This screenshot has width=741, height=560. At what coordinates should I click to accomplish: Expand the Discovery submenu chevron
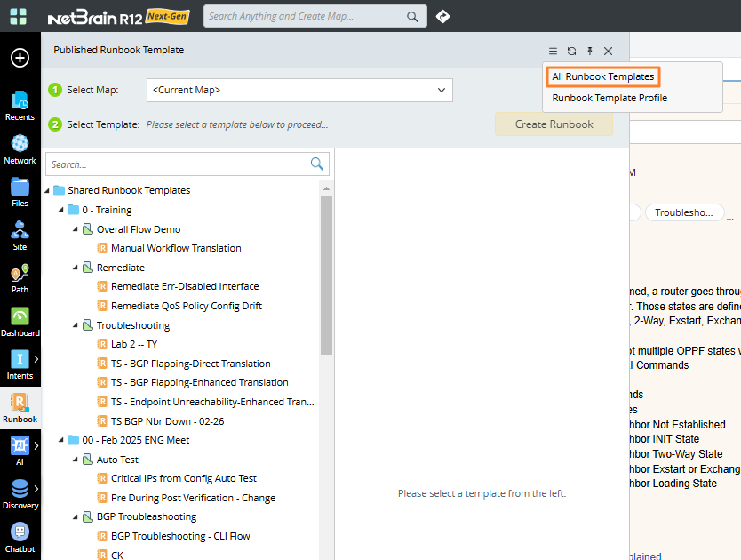36,489
